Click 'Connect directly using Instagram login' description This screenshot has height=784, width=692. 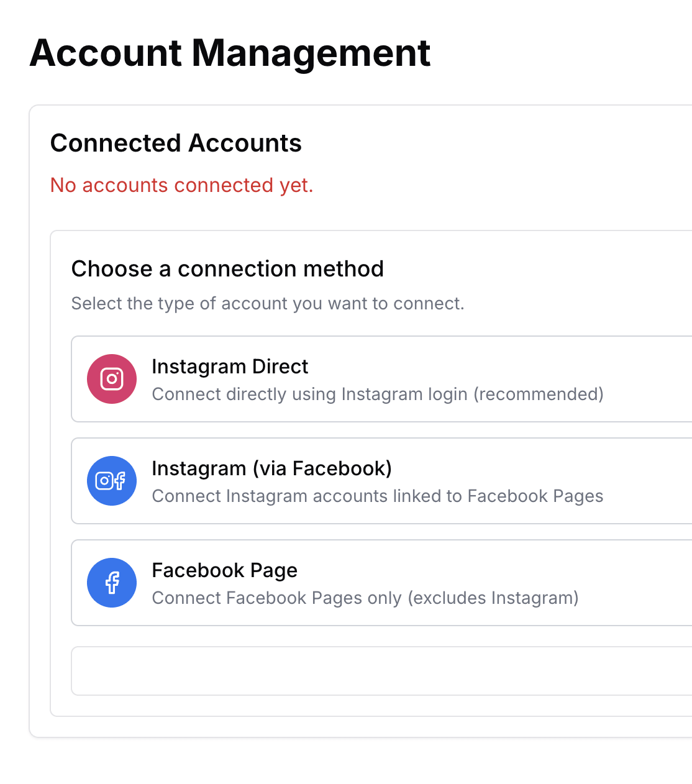378,394
